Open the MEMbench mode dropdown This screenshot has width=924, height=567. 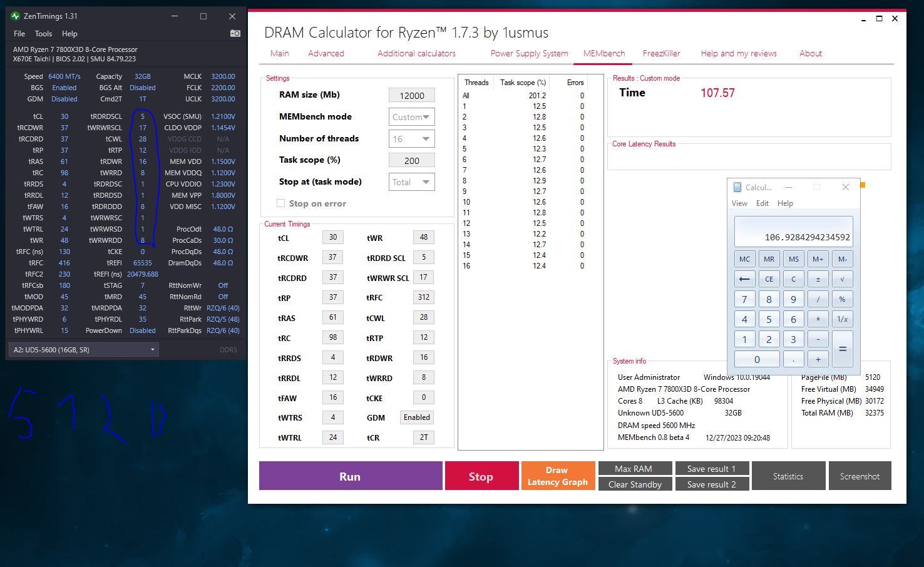tap(411, 117)
